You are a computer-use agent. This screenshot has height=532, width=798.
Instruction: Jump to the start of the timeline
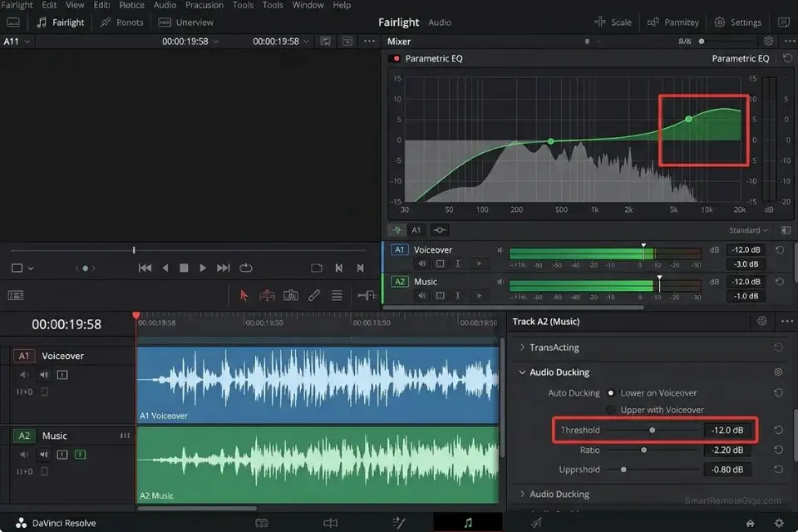click(x=145, y=268)
